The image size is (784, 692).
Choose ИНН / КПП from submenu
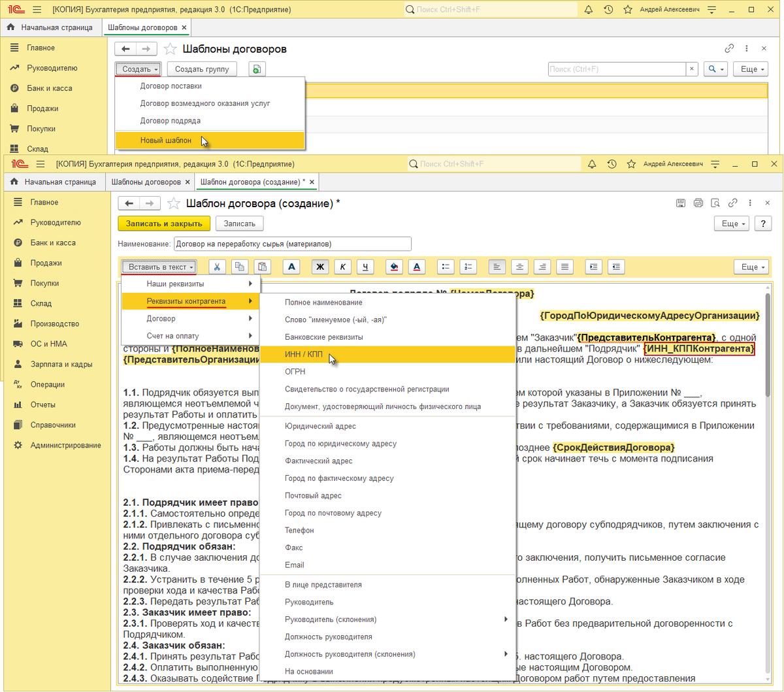pos(388,354)
